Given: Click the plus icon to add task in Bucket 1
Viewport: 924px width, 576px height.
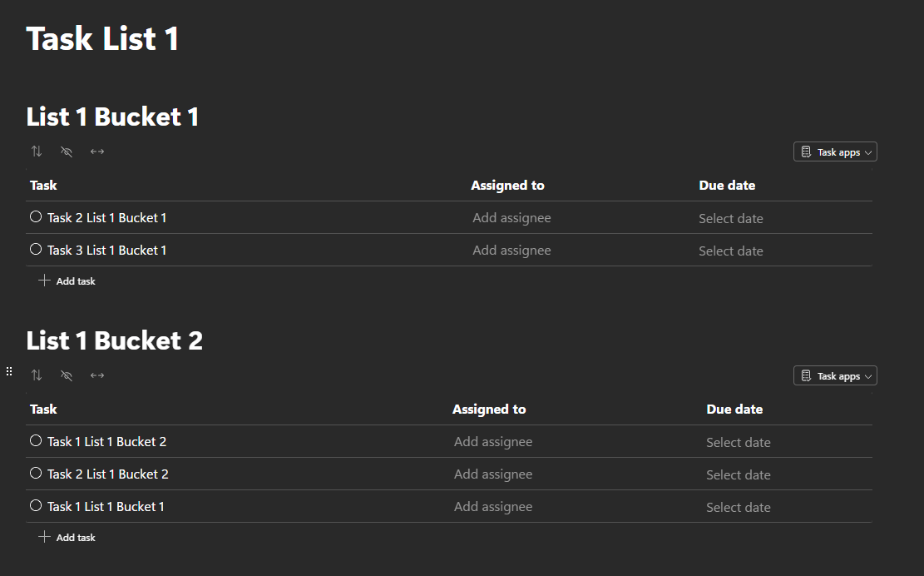Looking at the screenshot, I should [x=44, y=281].
